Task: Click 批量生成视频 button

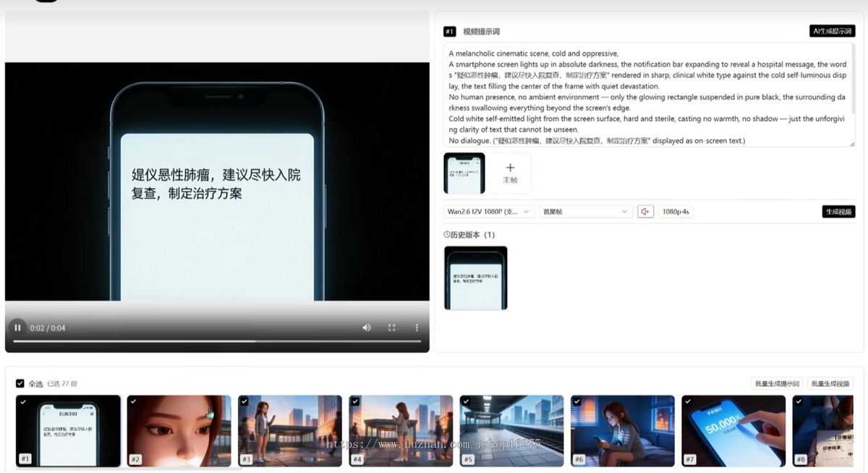Action: [831, 383]
